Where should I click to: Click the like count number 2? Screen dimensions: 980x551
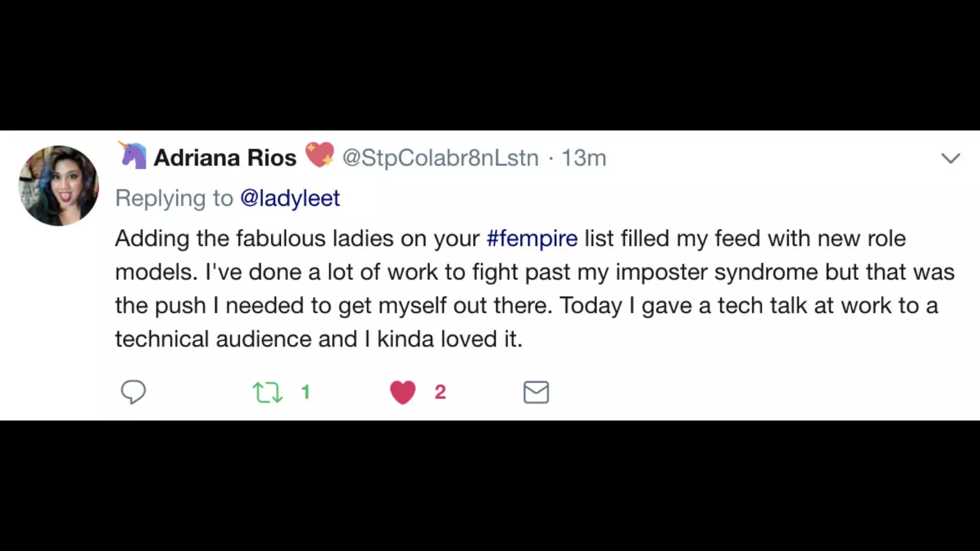pos(440,392)
